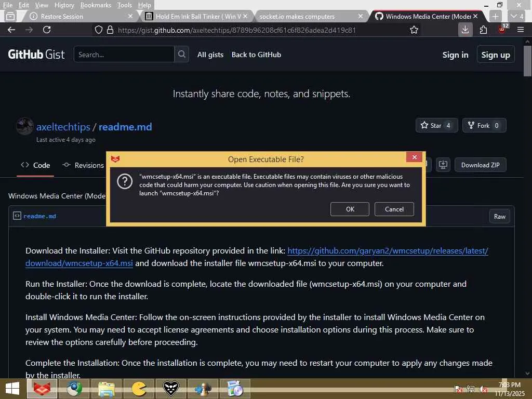Open the Edit menu
The image size is (532, 399).
coord(24,5)
